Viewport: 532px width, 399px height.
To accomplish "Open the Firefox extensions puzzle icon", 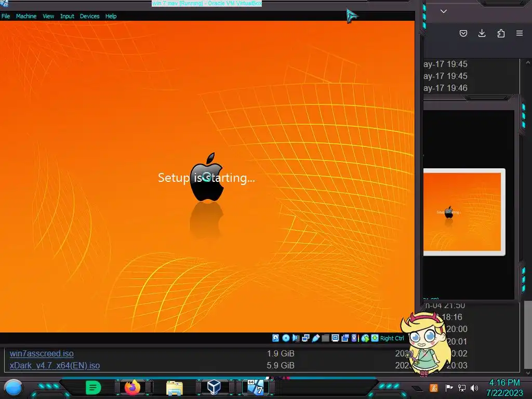I will 501,33.
